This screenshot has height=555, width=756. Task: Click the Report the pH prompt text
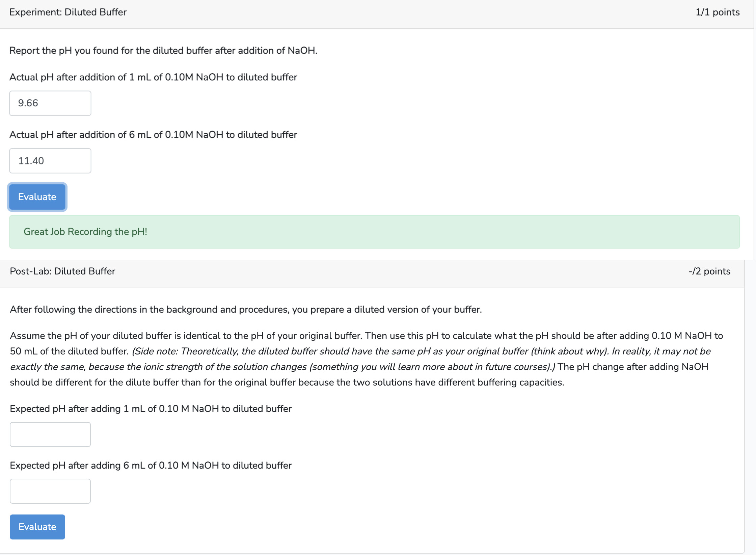click(163, 50)
